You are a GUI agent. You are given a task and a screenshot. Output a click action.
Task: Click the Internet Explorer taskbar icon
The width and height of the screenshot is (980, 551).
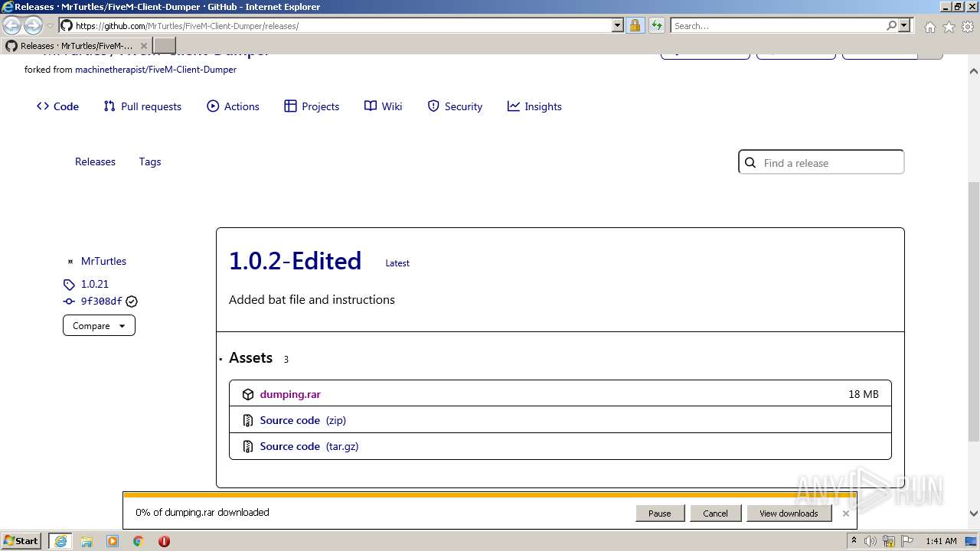pyautogui.click(x=60, y=541)
